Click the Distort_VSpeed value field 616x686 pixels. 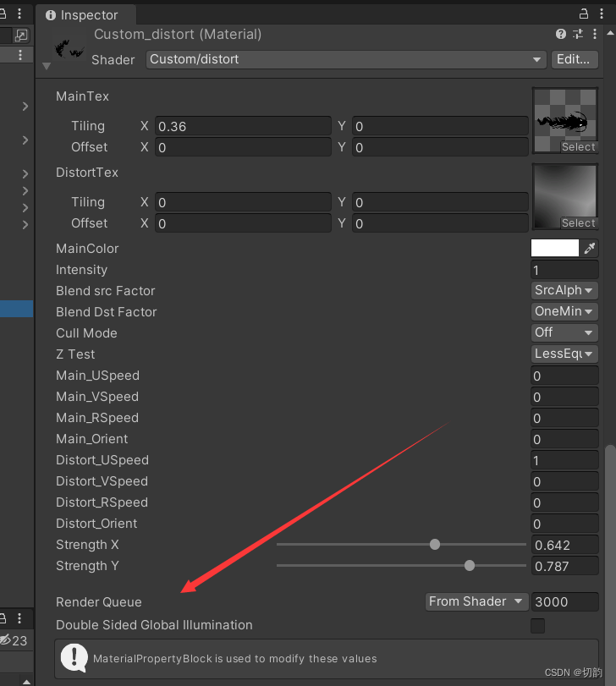click(564, 481)
